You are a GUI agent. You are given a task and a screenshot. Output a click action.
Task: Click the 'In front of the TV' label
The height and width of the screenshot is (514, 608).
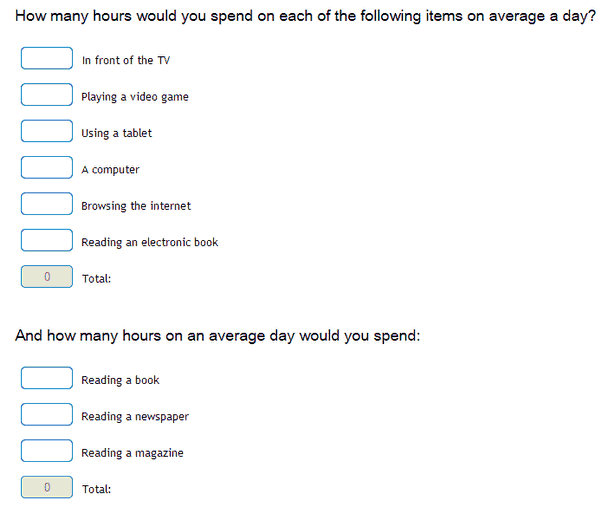pyautogui.click(x=126, y=60)
